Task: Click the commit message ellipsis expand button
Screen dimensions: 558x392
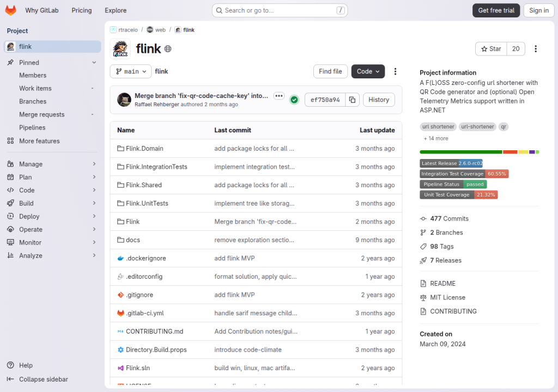Action: point(279,96)
